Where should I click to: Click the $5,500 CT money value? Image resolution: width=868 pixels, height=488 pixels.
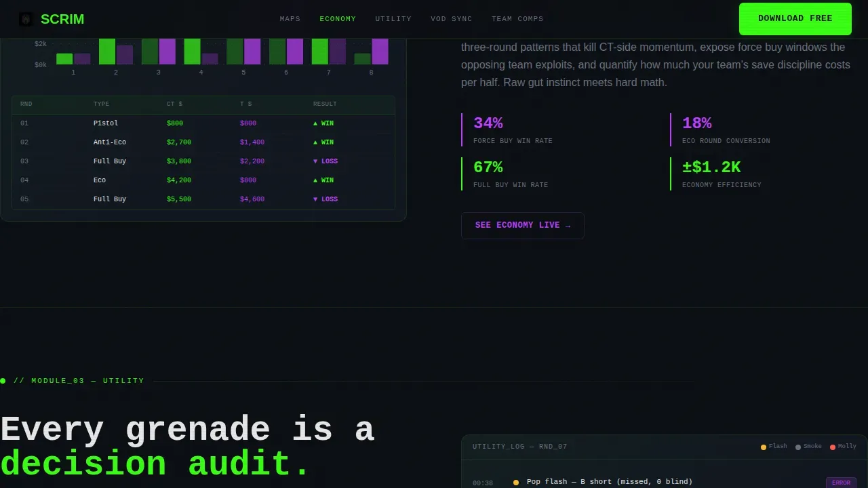(x=179, y=199)
